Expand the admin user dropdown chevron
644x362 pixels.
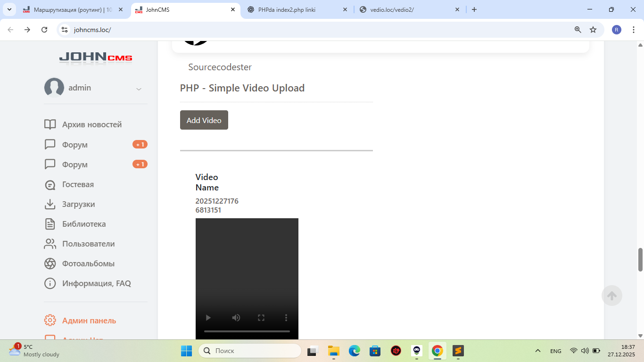pyautogui.click(x=139, y=89)
